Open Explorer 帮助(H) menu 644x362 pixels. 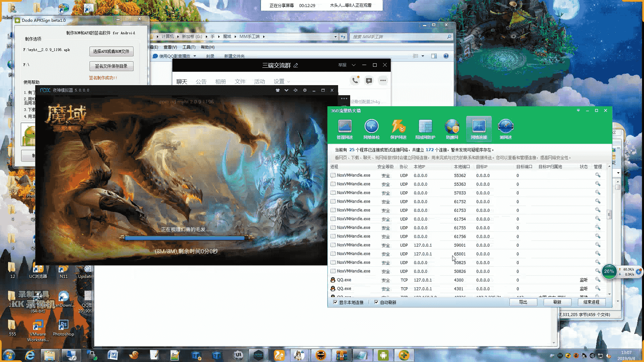(x=208, y=47)
